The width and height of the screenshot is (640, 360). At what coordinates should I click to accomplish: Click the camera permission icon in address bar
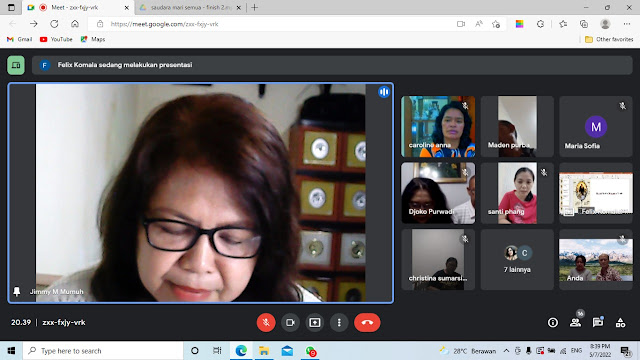click(x=461, y=24)
